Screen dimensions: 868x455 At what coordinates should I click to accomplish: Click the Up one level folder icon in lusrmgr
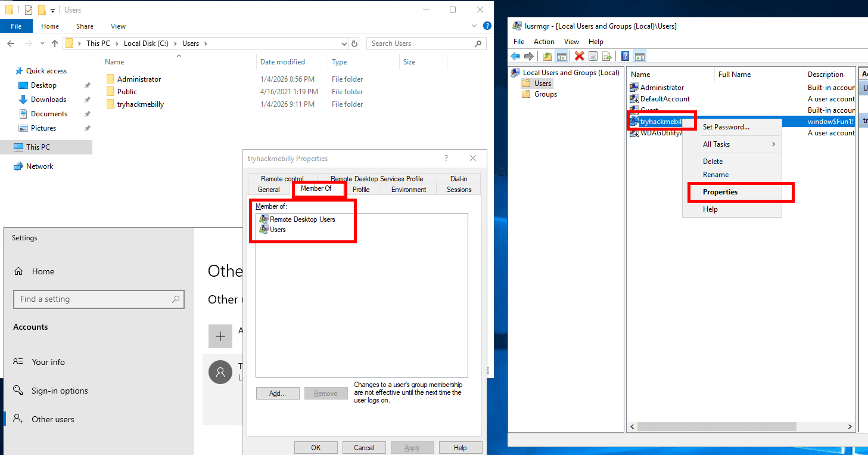547,57
